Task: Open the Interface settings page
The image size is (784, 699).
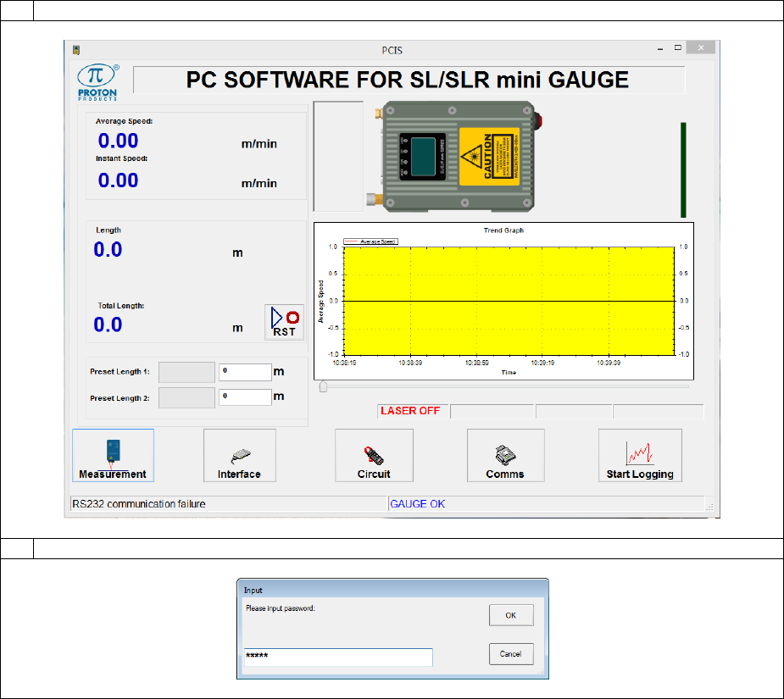Action: pyautogui.click(x=240, y=456)
